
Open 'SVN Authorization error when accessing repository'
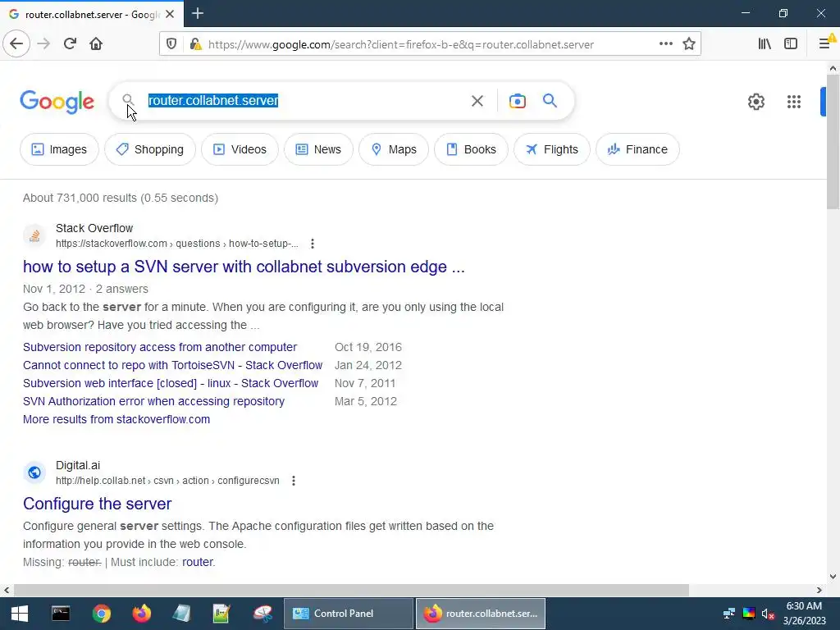(153, 401)
